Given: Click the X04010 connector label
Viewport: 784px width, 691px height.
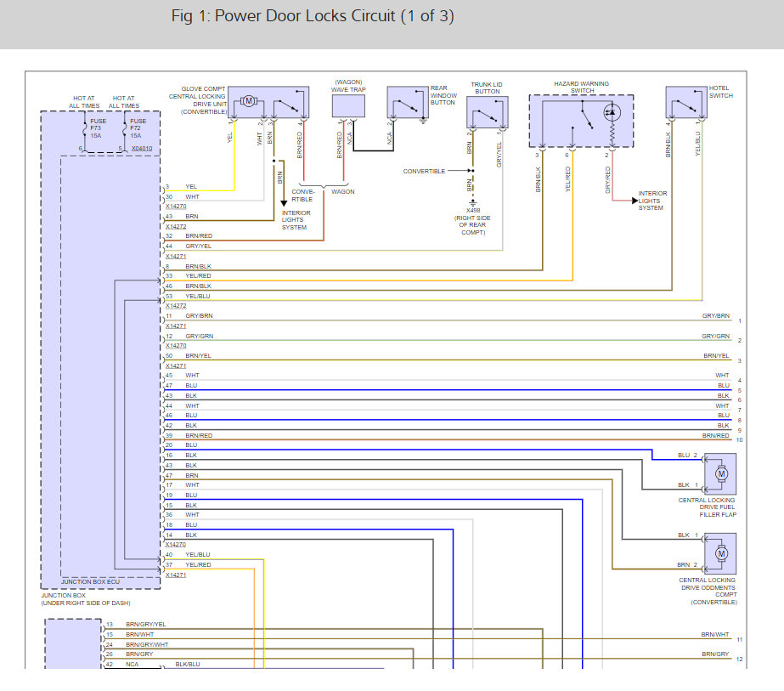Looking at the screenshot, I should tap(142, 149).
